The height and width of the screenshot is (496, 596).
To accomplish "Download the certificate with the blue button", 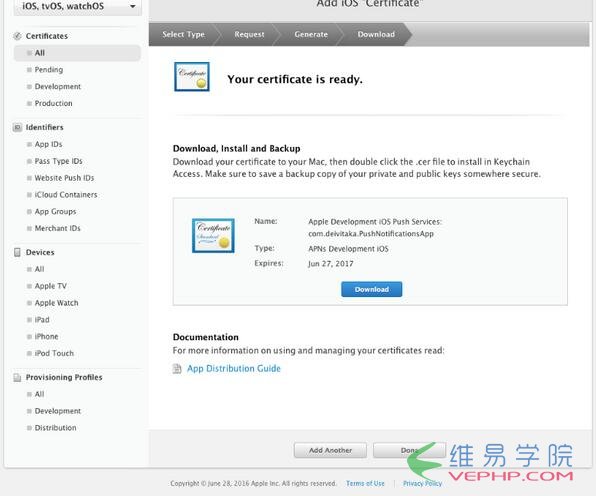I will (x=371, y=289).
